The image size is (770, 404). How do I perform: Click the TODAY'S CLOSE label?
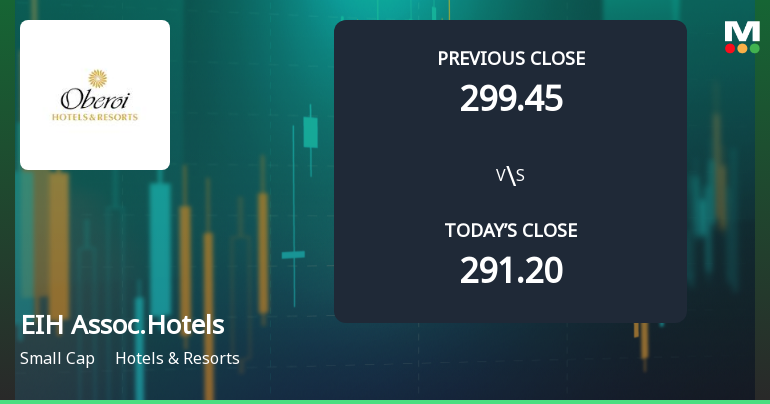(511, 230)
